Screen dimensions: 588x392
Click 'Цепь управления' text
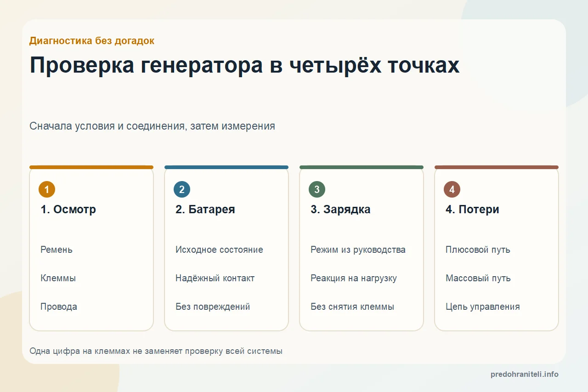click(483, 307)
